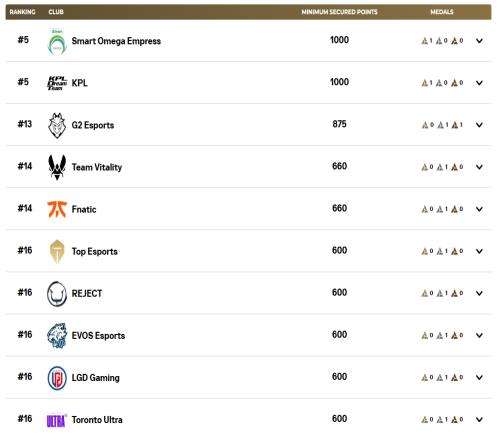500x440 pixels.
Task: Click the orange Fnatic logo
Action: [57, 209]
